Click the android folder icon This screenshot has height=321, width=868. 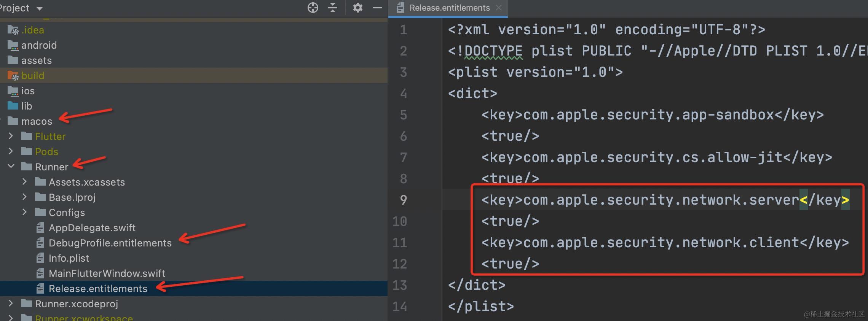click(13, 45)
